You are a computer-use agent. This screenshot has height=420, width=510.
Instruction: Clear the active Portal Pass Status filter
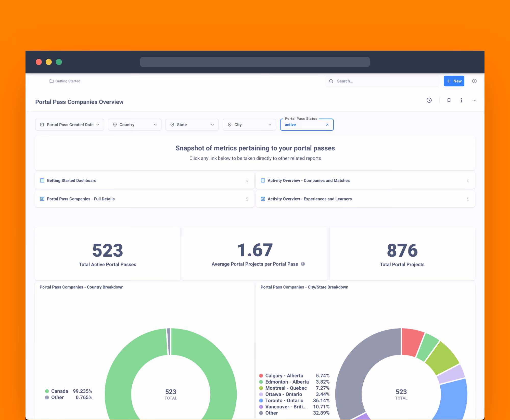tap(327, 125)
